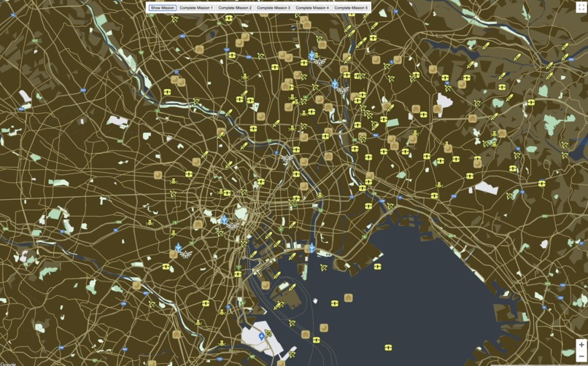This screenshot has height=366, width=588.
Task: Click the blue shrine marker at the bay waterfront
Action: point(312,247)
